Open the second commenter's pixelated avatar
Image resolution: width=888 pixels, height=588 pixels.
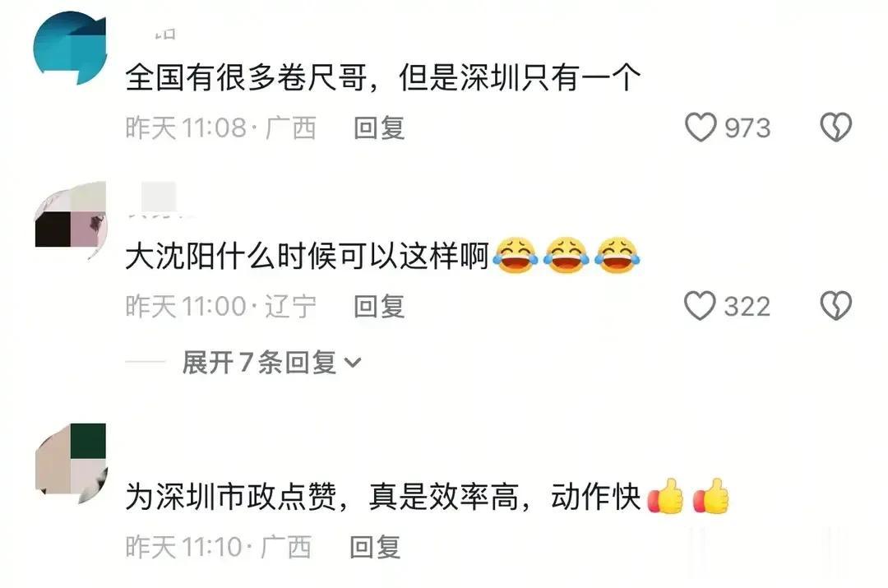(x=70, y=220)
